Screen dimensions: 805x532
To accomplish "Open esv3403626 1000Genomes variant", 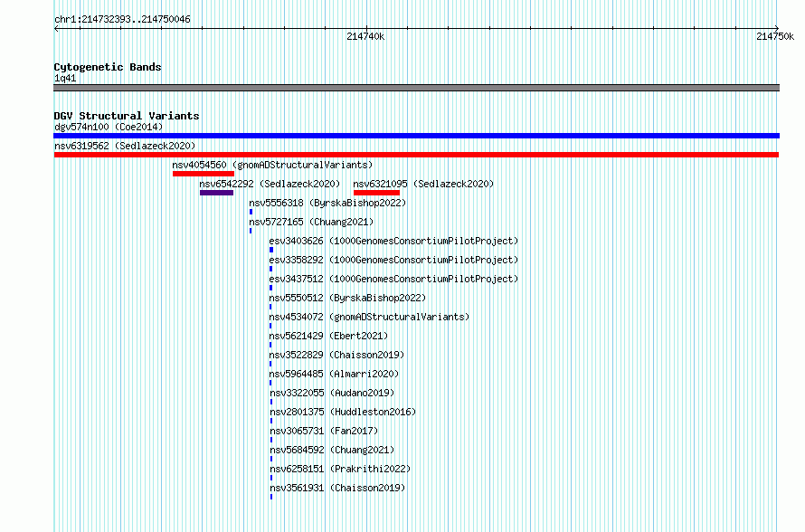I will tap(393, 241).
